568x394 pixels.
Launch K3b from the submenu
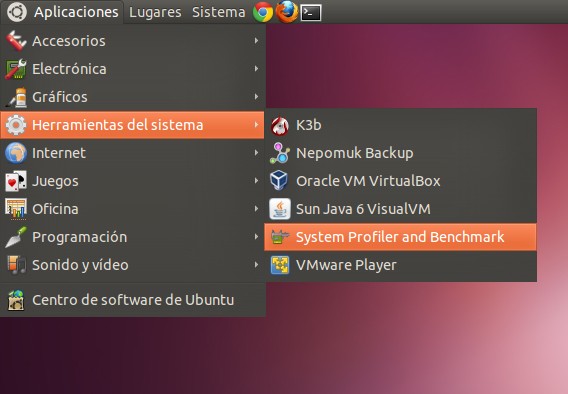(400, 125)
